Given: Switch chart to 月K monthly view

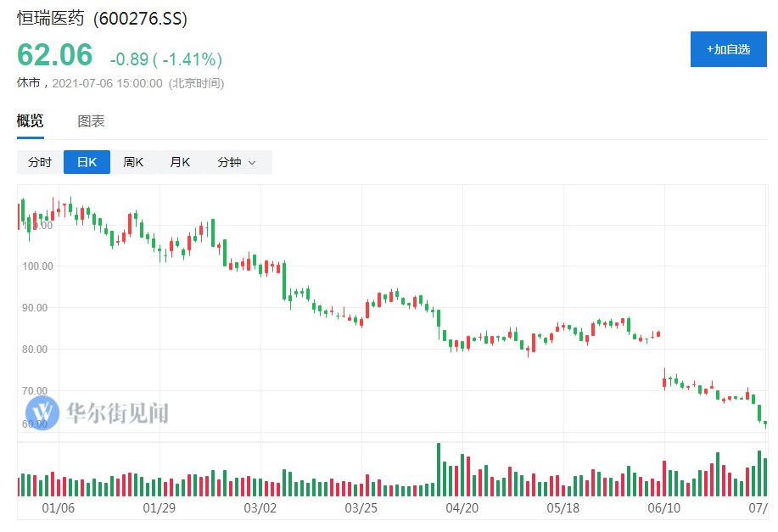Looking at the screenshot, I should click(x=180, y=162).
